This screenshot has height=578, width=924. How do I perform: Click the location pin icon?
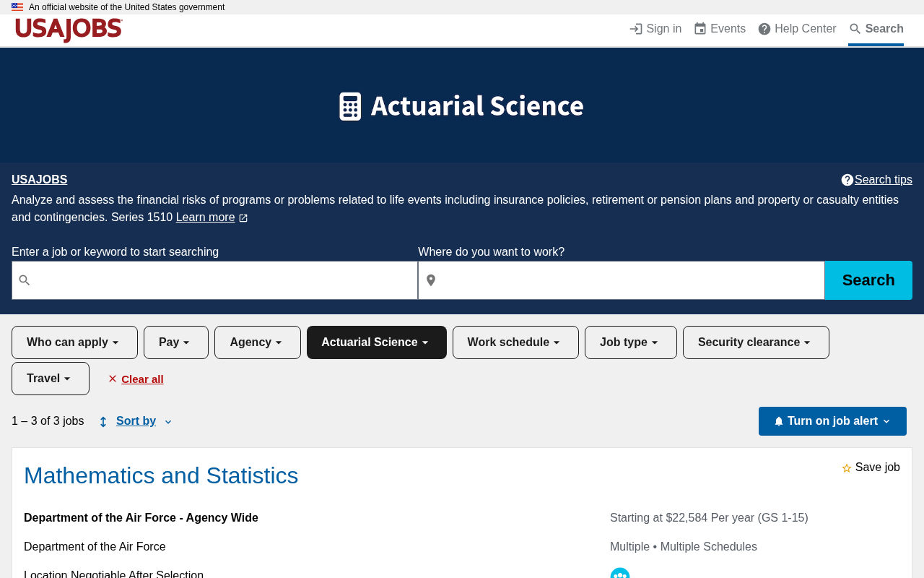tap(431, 280)
